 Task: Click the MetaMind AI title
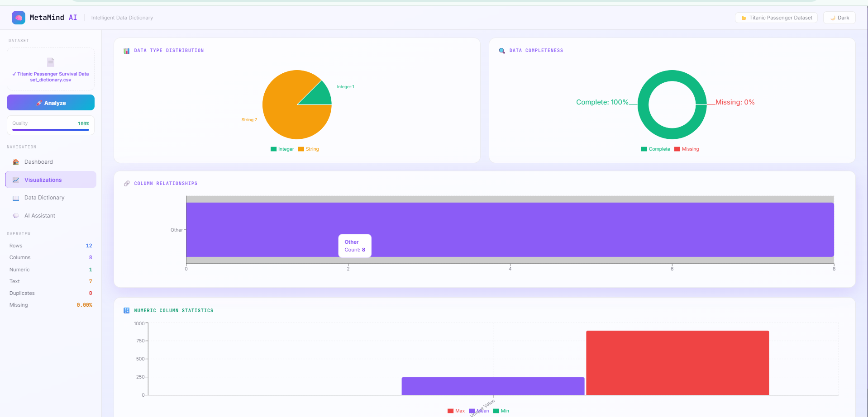pyautogui.click(x=53, y=18)
